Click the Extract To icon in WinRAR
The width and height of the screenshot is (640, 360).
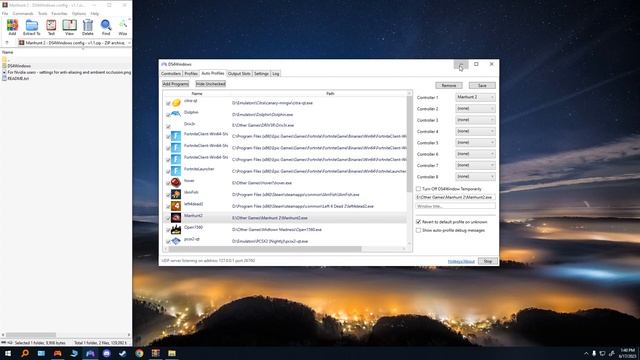[31, 27]
